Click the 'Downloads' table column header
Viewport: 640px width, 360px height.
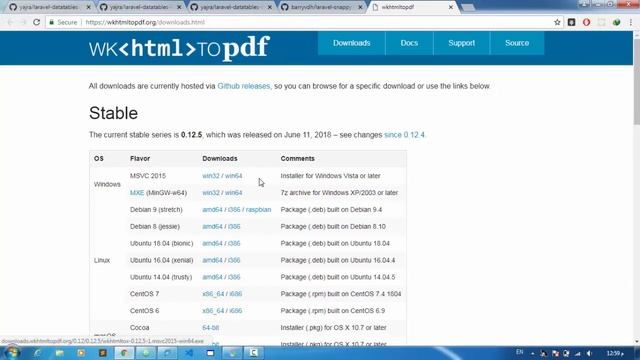click(x=220, y=158)
